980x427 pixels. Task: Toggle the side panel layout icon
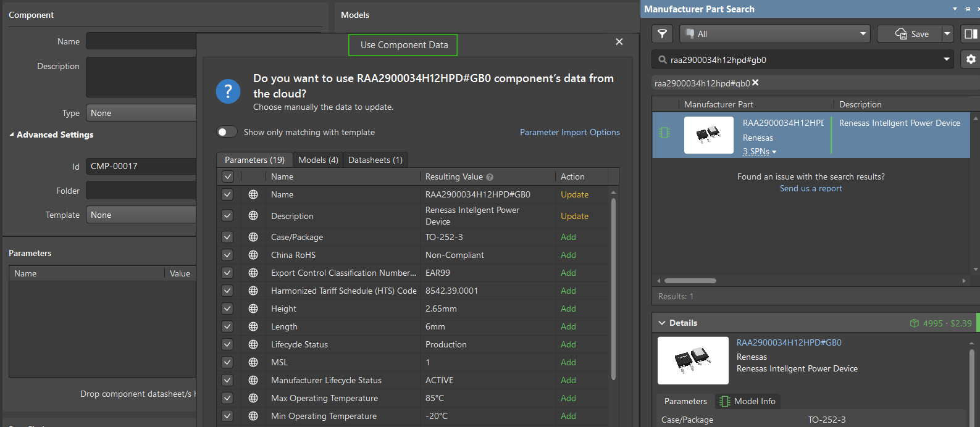click(971, 34)
